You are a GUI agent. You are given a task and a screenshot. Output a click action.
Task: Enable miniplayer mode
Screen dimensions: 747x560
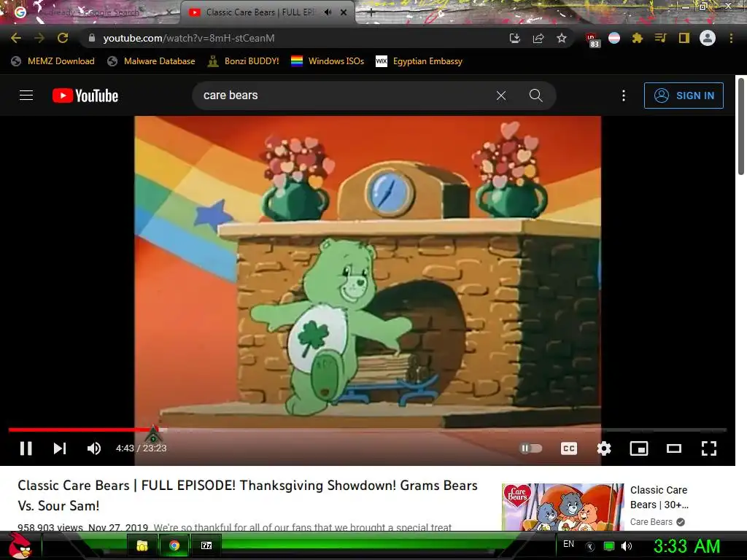tap(639, 448)
